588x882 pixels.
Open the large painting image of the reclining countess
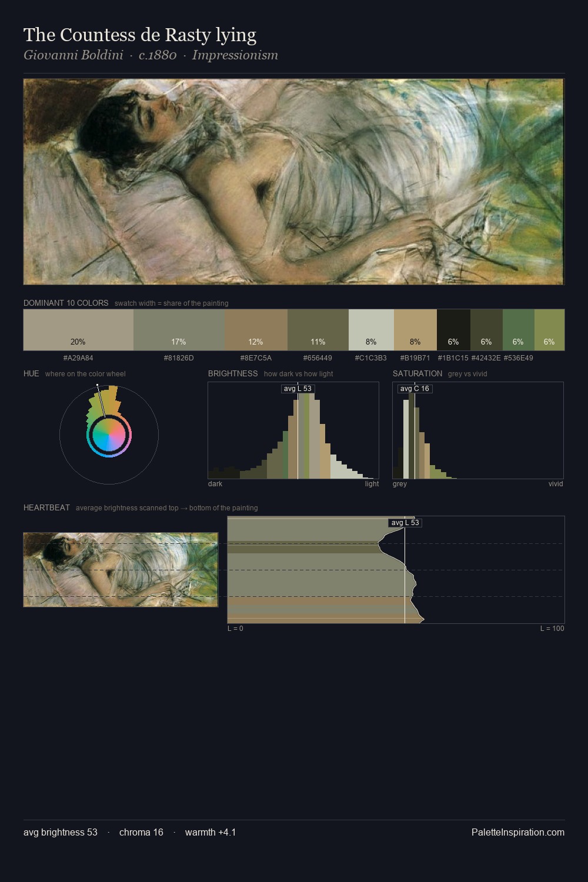point(294,182)
